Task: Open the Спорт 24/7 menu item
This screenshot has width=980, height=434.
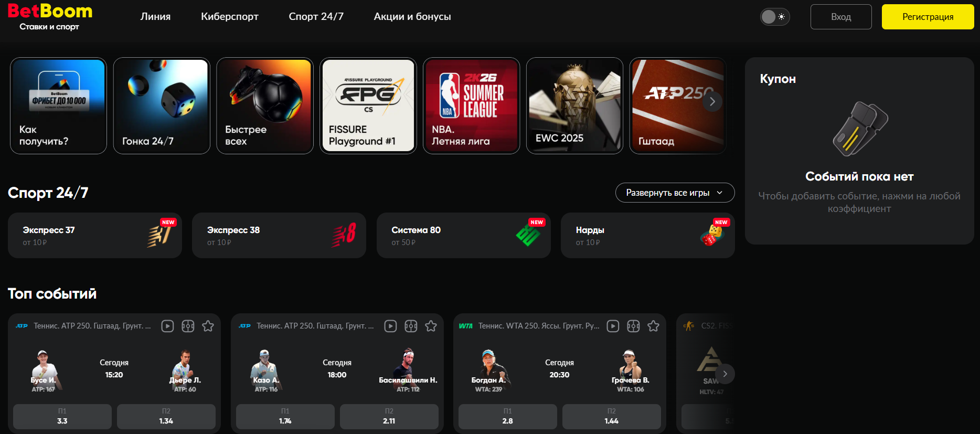Action: point(316,16)
